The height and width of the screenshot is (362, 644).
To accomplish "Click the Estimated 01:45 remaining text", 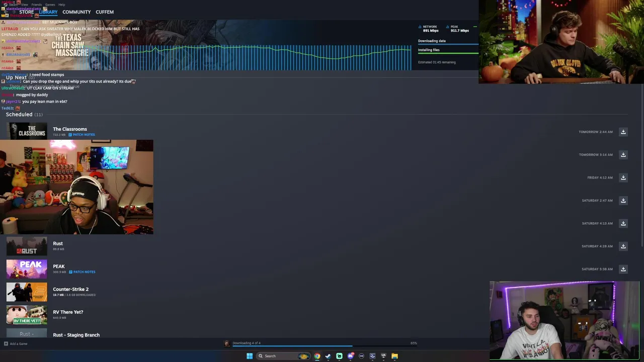I will [x=437, y=62].
